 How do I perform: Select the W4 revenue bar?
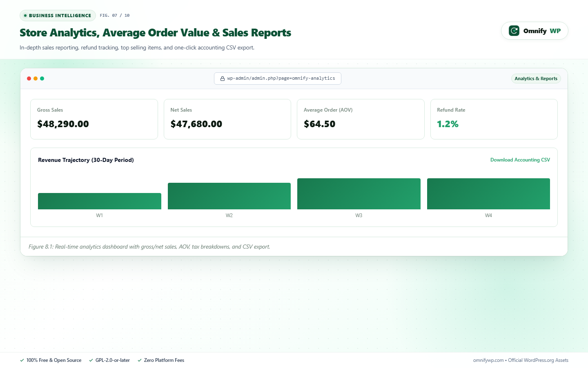point(488,194)
